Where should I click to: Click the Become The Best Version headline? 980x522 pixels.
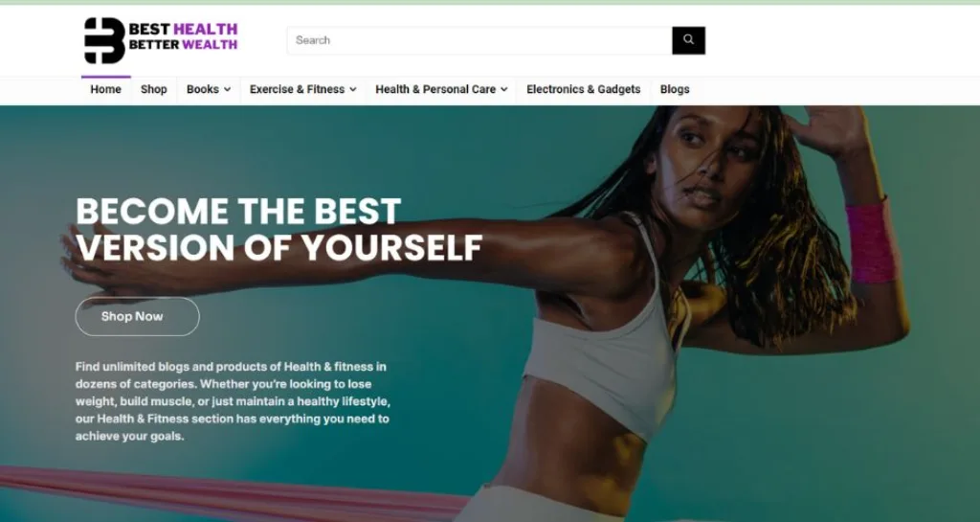pos(278,230)
